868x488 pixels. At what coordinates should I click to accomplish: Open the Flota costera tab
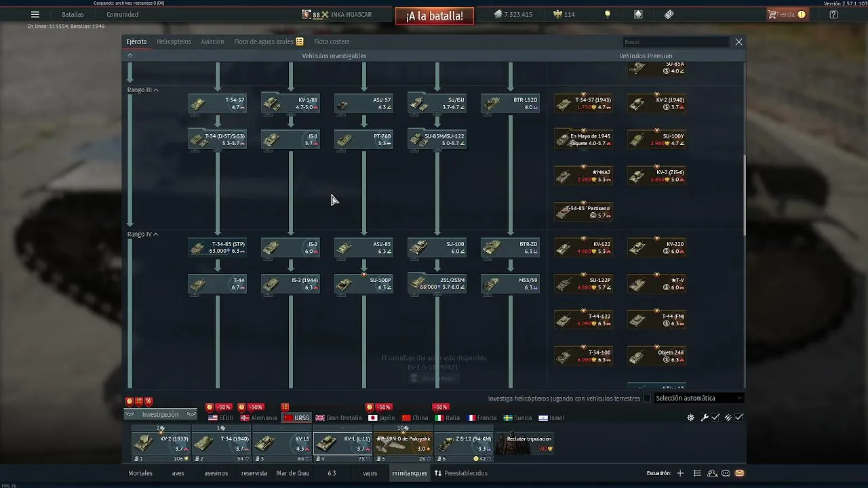click(x=332, y=42)
